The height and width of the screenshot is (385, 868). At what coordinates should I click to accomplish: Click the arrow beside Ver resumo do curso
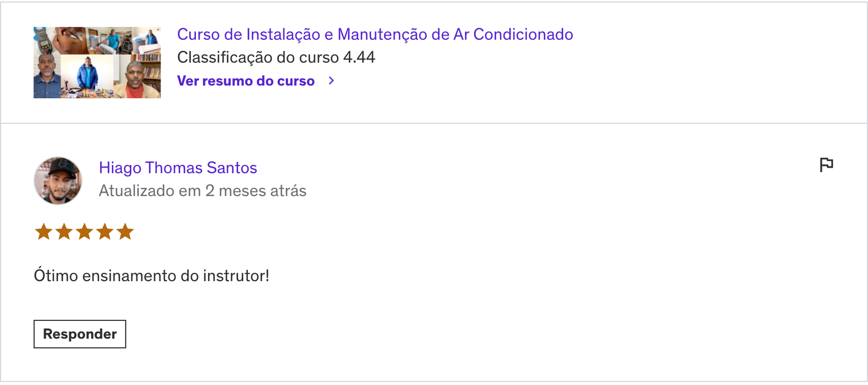coord(331,81)
